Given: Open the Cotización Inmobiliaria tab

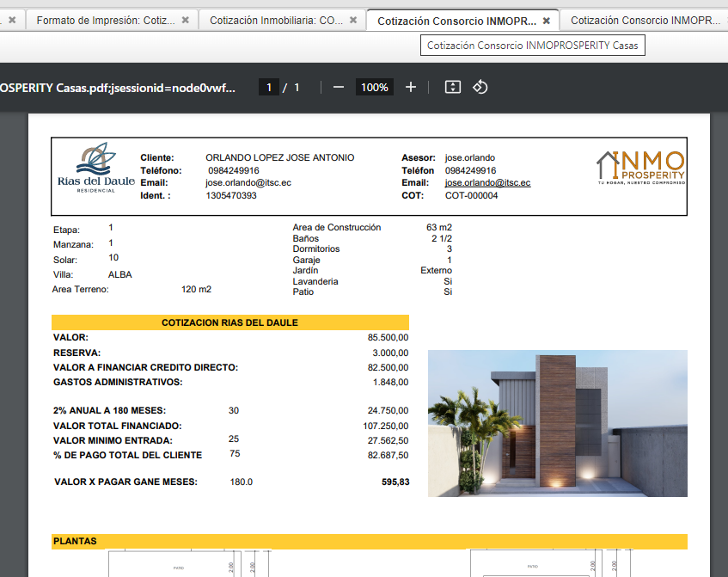Looking at the screenshot, I should point(276,20).
